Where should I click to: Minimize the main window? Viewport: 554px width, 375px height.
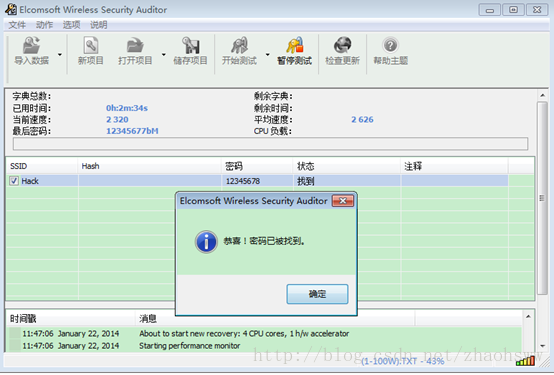tap(490, 10)
